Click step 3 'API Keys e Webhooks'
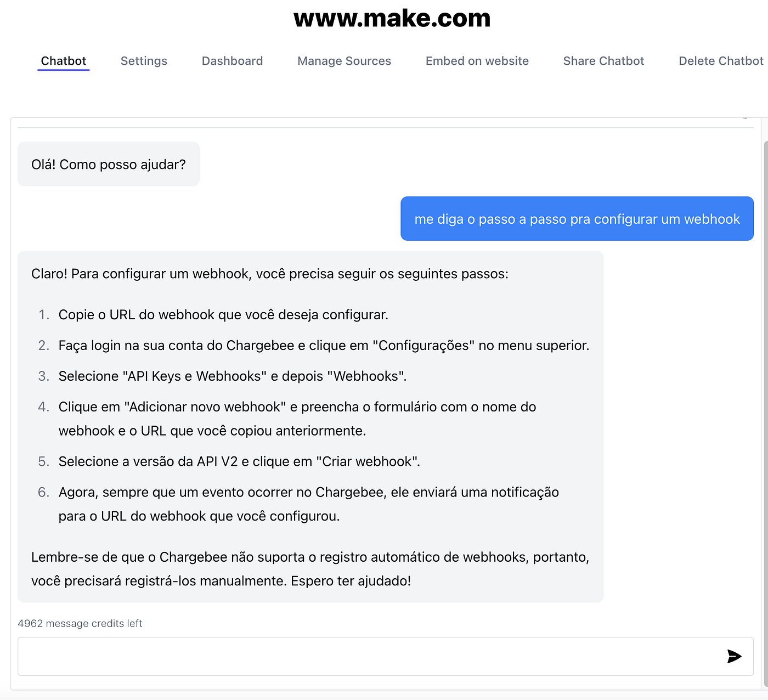 click(233, 376)
